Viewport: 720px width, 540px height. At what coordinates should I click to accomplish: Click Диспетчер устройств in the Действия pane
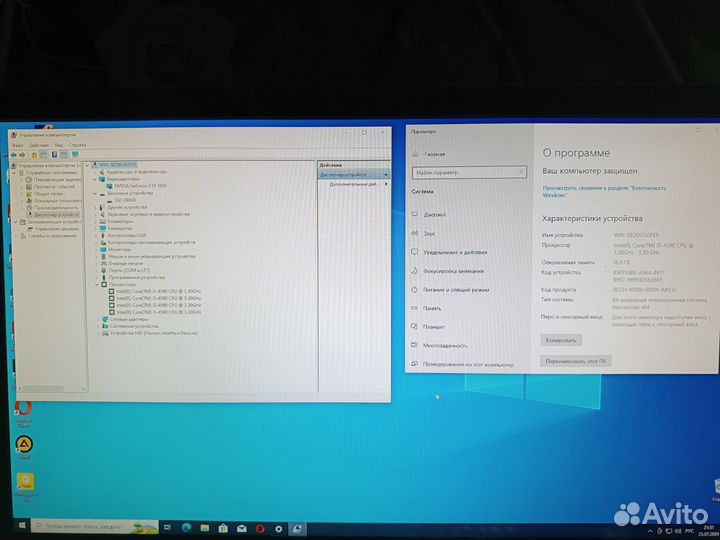click(x=354, y=174)
